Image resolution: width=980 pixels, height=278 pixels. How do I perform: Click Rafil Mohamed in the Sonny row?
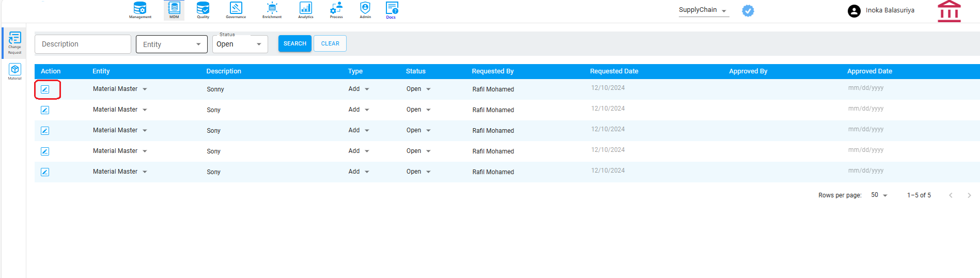pyautogui.click(x=493, y=89)
